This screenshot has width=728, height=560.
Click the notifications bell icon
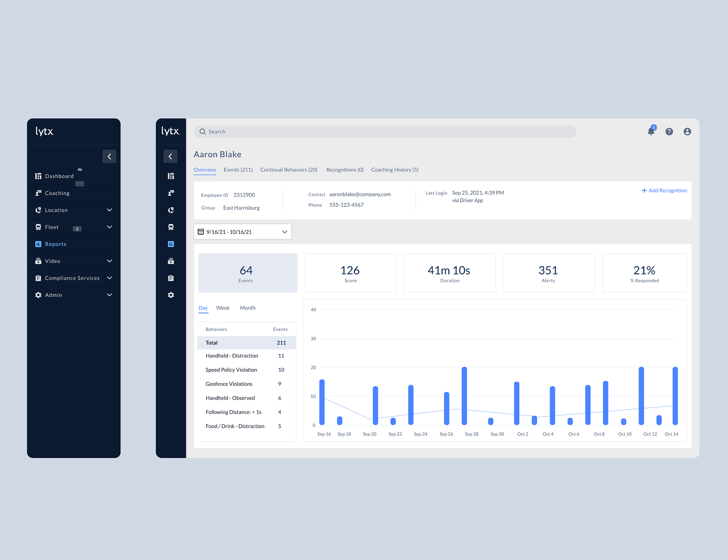click(x=651, y=131)
